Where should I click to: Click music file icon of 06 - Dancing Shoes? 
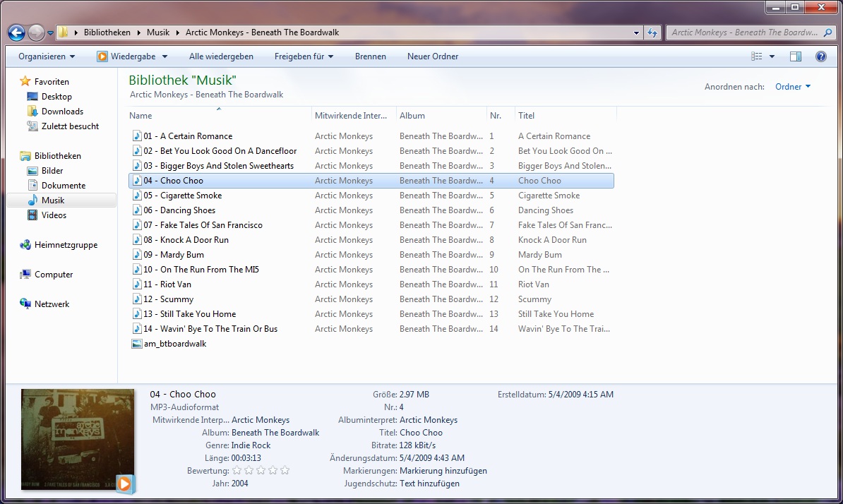tap(136, 210)
